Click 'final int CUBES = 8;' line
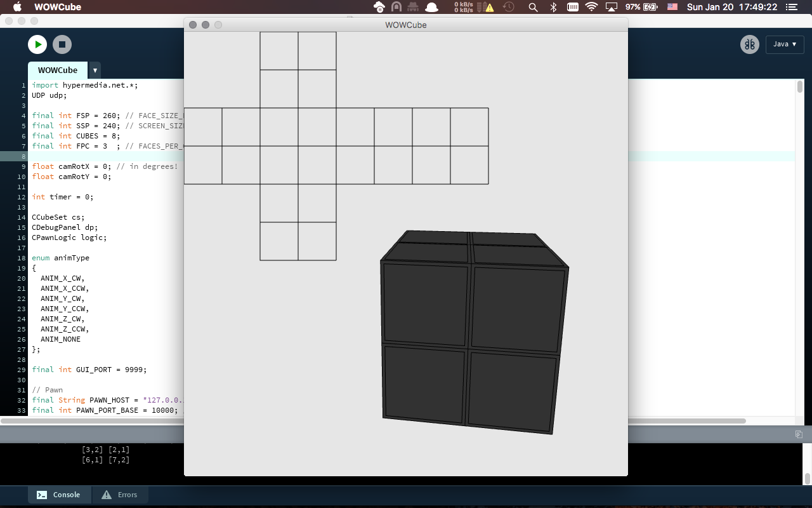 (x=75, y=136)
